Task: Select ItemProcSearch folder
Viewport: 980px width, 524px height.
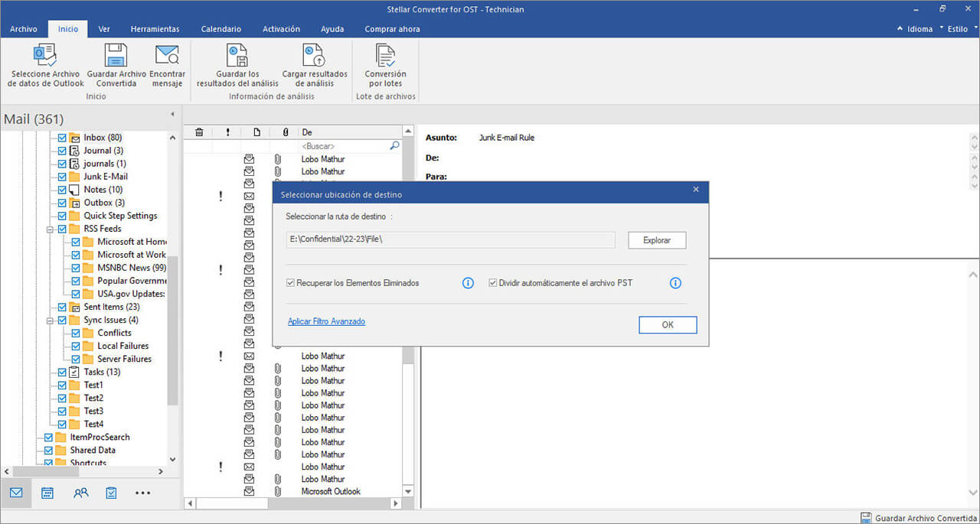Action: [100, 437]
